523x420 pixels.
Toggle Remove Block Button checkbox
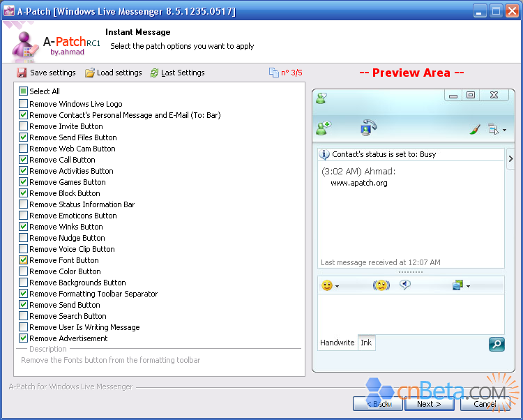23,193
